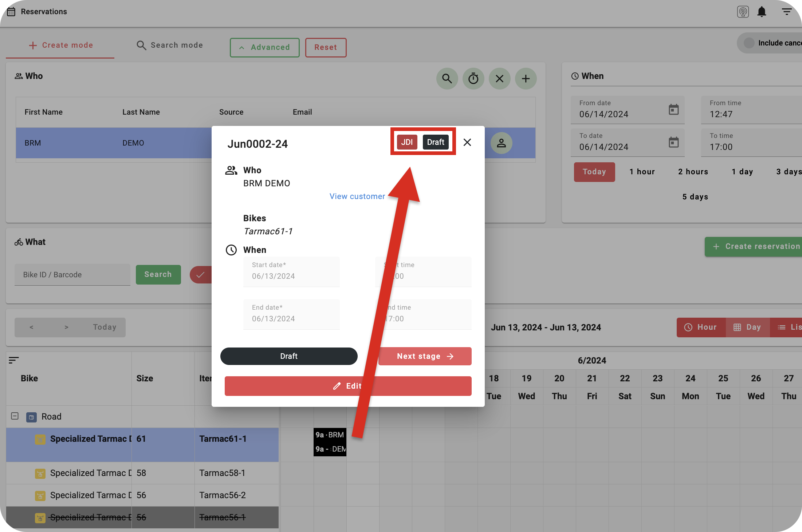802x532 pixels.
Task: Open the bike list sort menu icon
Action: point(14,360)
